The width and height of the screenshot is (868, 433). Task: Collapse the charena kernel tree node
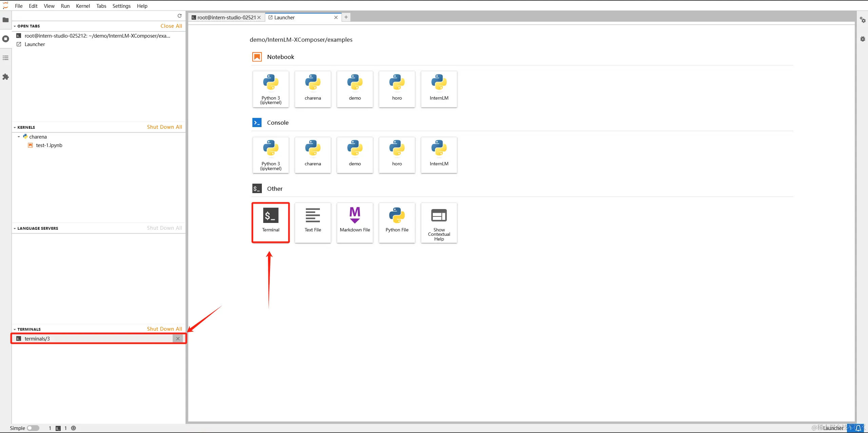pyautogui.click(x=19, y=137)
